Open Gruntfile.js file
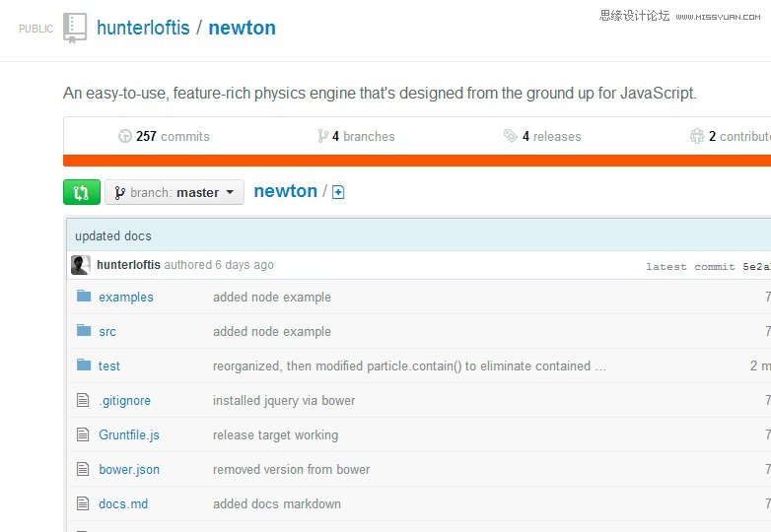 click(129, 435)
